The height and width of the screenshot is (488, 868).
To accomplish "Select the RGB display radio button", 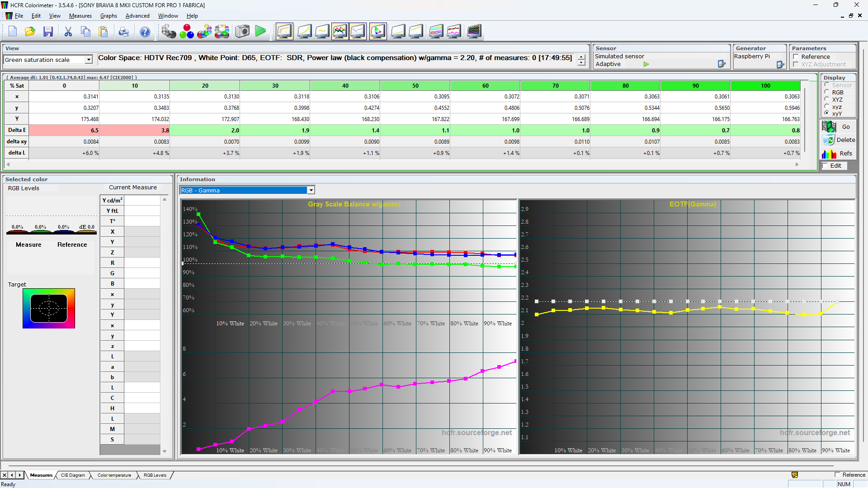I will click(x=827, y=92).
